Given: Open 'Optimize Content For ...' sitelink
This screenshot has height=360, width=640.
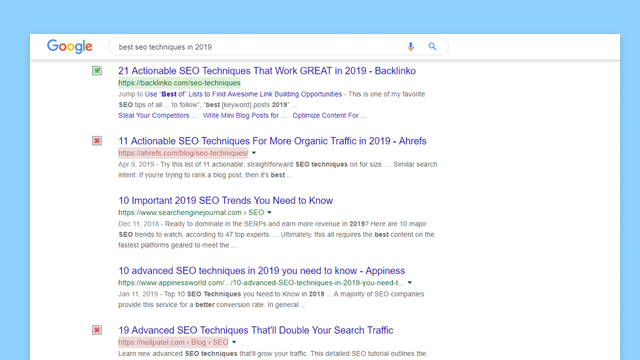Looking at the screenshot, I should click(x=329, y=116).
